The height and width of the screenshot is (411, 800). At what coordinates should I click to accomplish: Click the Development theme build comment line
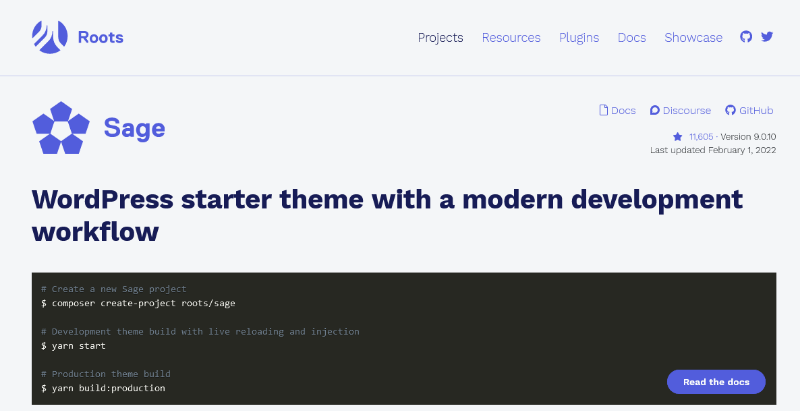tap(200, 331)
